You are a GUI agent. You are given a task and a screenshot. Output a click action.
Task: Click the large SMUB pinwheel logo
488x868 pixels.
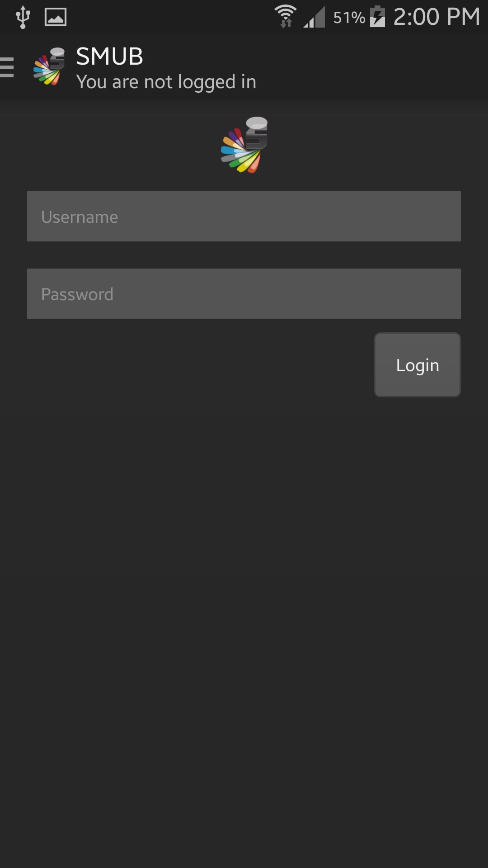(x=243, y=146)
